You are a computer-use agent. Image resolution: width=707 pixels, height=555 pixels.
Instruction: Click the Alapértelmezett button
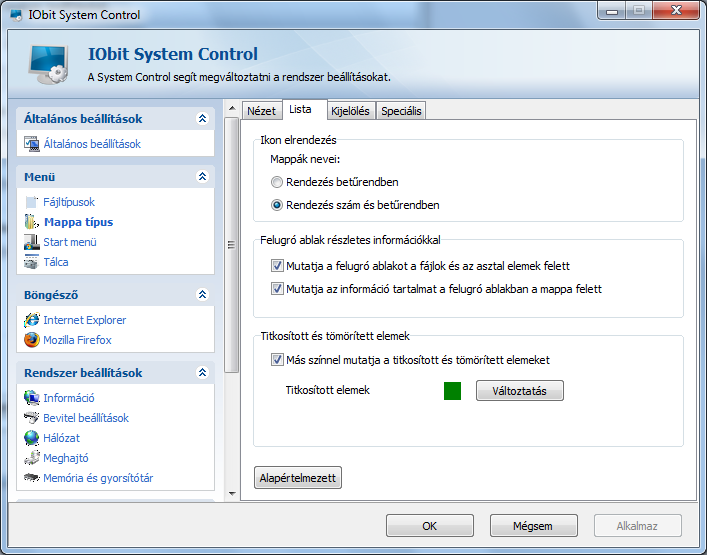[298, 478]
